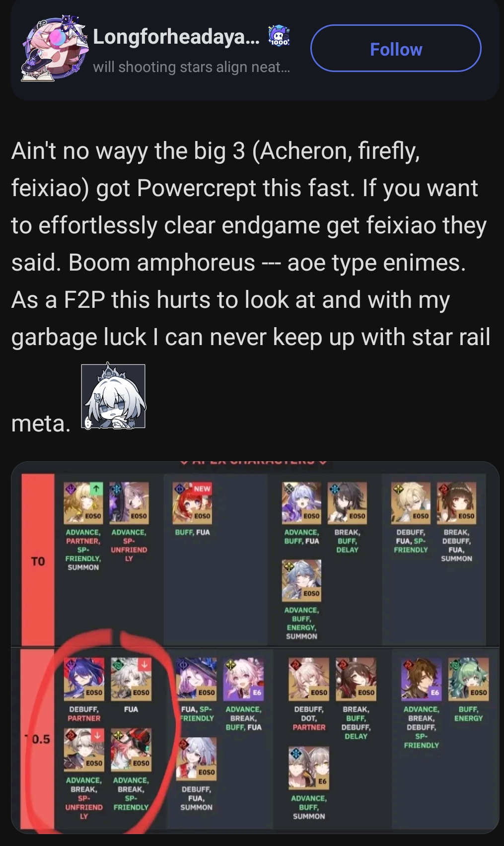Click the Advance, Buff, Energy, Summon character portrait
The image size is (504, 846).
click(x=301, y=580)
